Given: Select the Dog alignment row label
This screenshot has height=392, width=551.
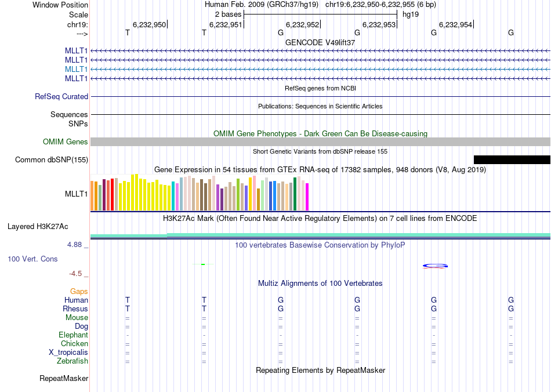Looking at the screenshot, I should tap(81, 326).
